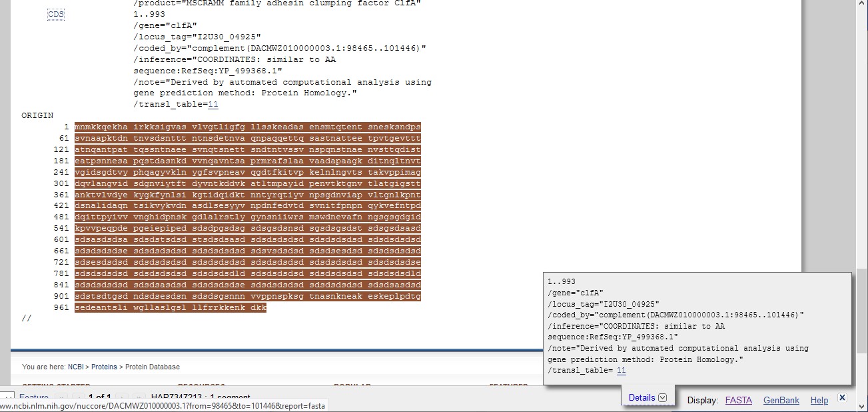Image resolution: width=868 pixels, height=412 pixels.
Task: Open transl_table 11 link in main record
Action: click(213, 105)
